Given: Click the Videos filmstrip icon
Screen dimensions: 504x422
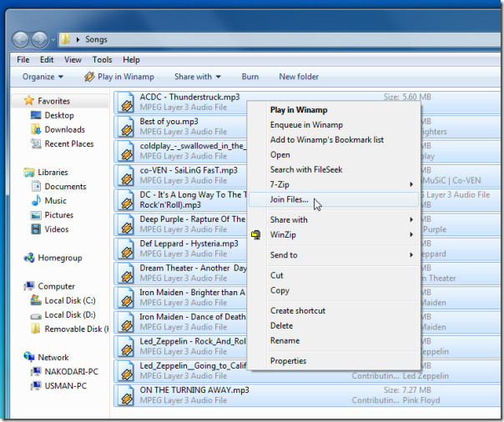Looking at the screenshot, I should point(36,229).
